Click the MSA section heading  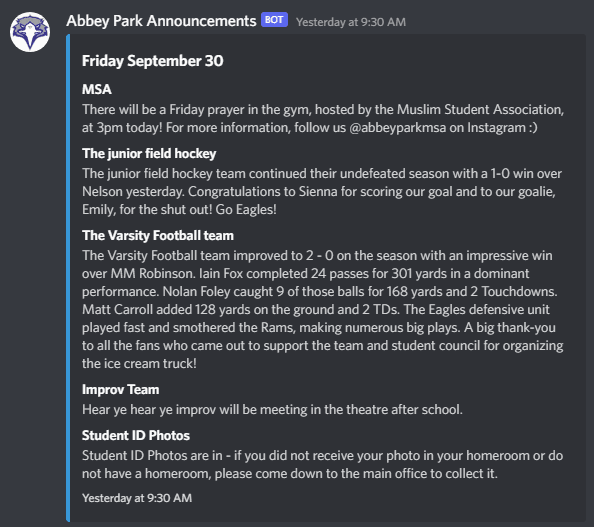point(97,89)
